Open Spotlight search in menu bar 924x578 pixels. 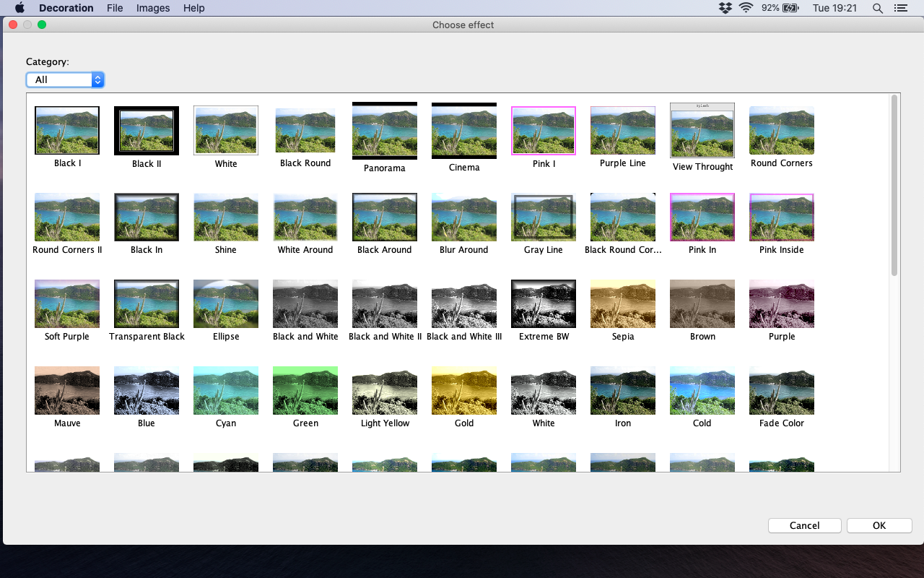coord(878,8)
